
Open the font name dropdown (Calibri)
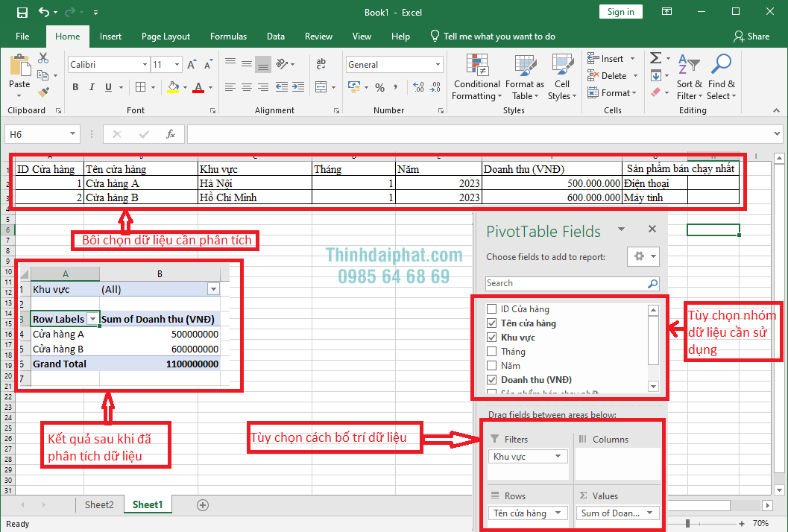click(x=145, y=64)
